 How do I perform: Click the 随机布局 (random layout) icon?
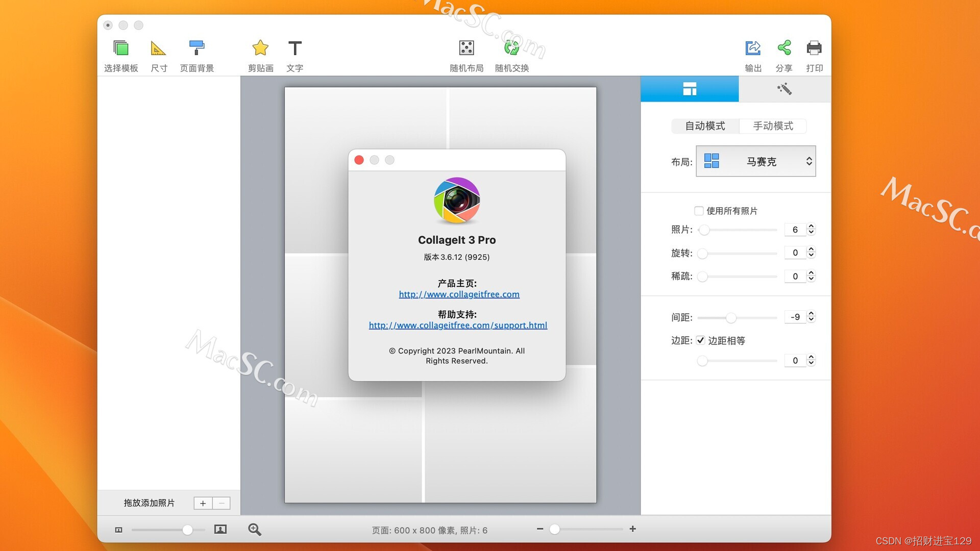coord(467,47)
